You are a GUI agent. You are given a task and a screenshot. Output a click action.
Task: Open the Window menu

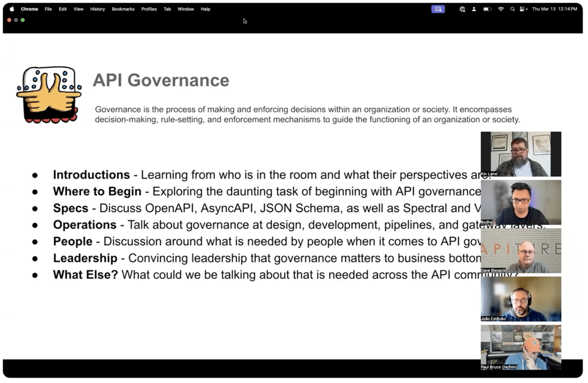tap(186, 9)
